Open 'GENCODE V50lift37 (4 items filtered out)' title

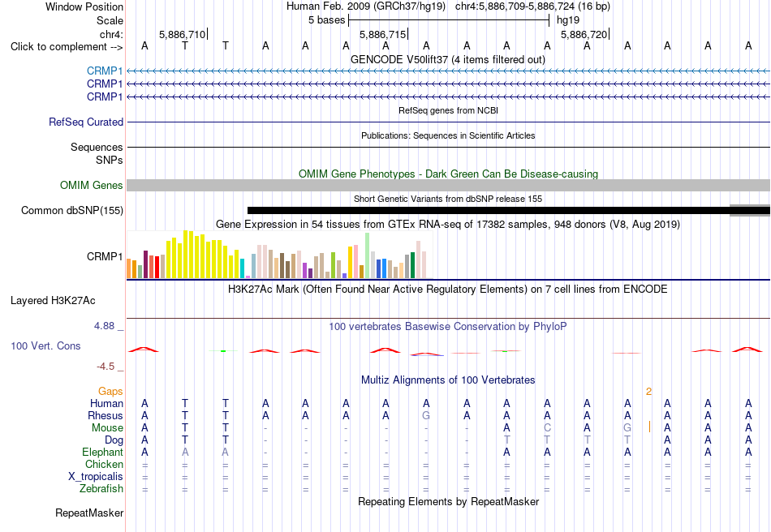pos(447,59)
